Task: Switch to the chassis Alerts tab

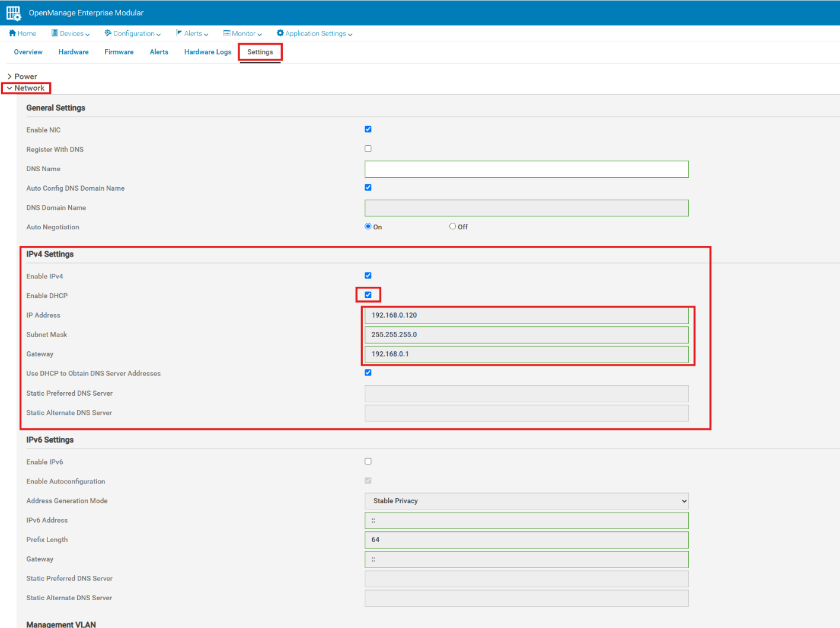Action: (x=159, y=52)
